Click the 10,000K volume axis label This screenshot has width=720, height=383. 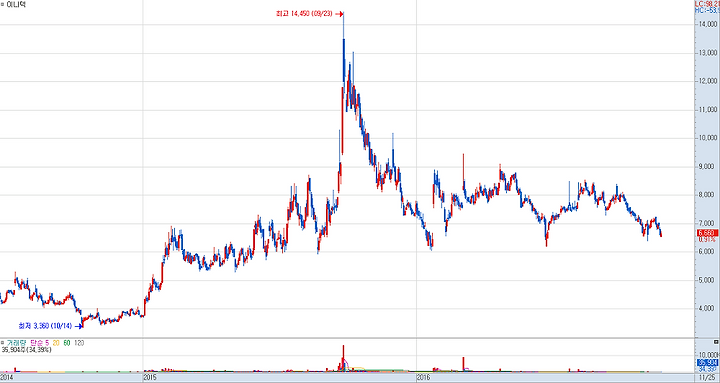(x=709, y=355)
